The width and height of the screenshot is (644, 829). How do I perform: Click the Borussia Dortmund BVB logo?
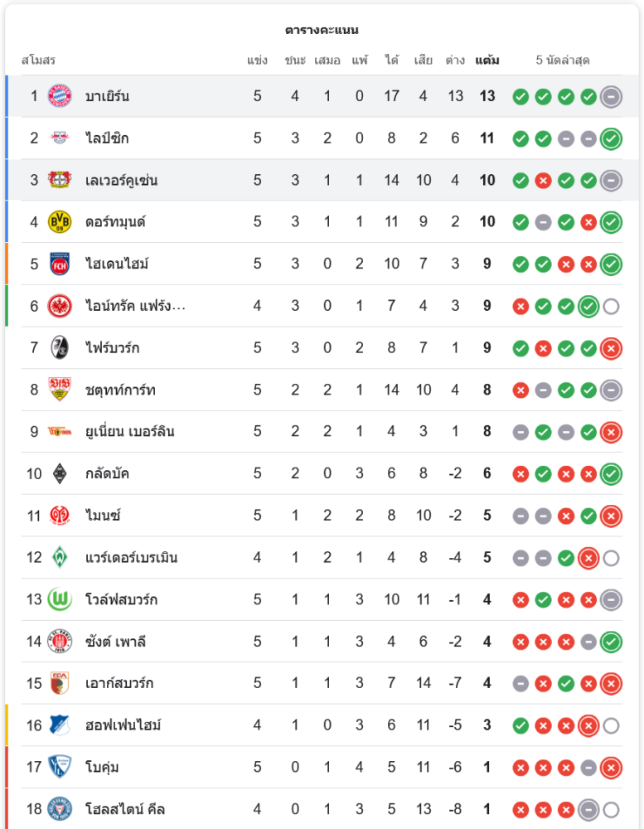[60, 222]
